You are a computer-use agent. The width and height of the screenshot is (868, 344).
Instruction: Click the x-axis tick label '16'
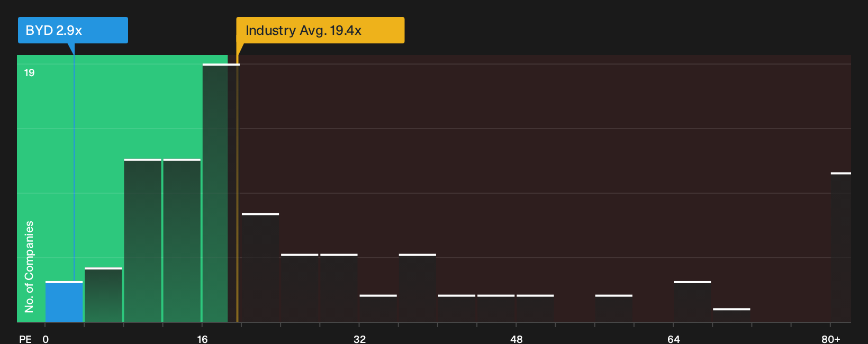click(x=202, y=339)
